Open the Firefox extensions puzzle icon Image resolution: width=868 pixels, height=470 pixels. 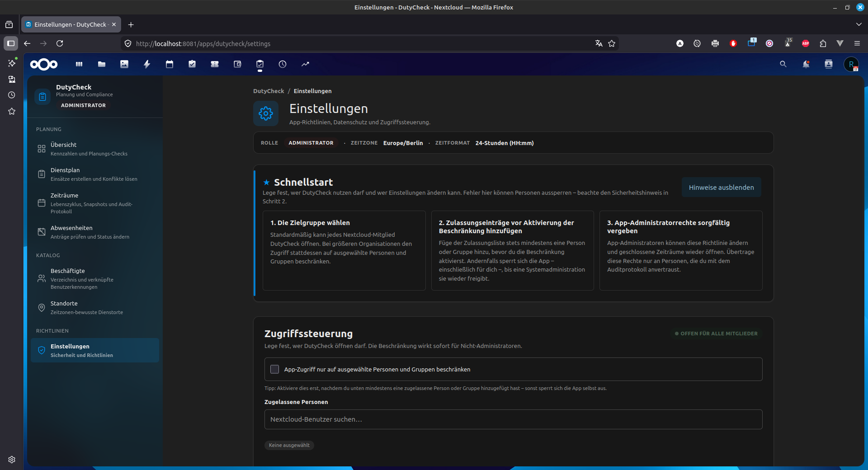[x=823, y=43]
